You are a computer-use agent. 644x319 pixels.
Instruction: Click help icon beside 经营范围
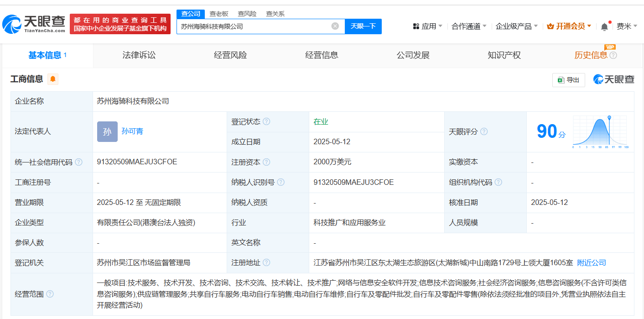point(50,294)
